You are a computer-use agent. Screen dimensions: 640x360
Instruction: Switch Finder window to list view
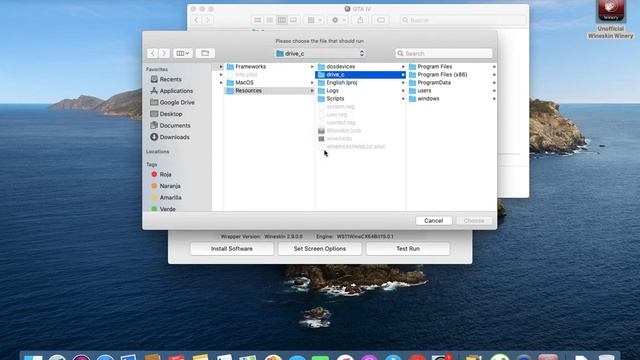pyautogui.click(x=270, y=20)
